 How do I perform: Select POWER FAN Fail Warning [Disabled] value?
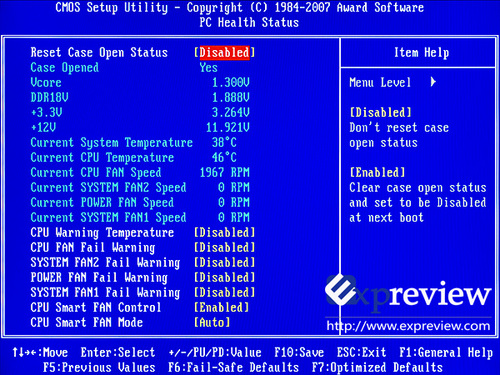pos(225,278)
